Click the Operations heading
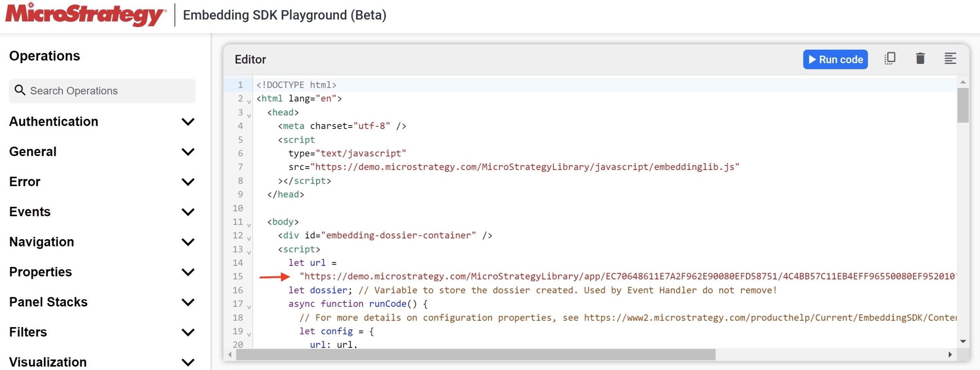Viewport: 980px width, 370px height. tap(45, 56)
